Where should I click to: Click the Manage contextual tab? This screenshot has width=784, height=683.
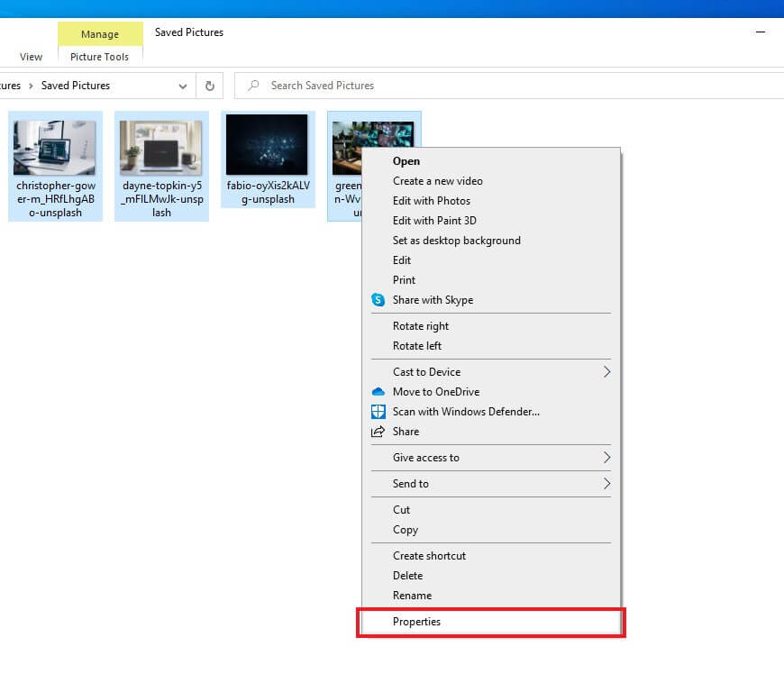[x=99, y=34]
